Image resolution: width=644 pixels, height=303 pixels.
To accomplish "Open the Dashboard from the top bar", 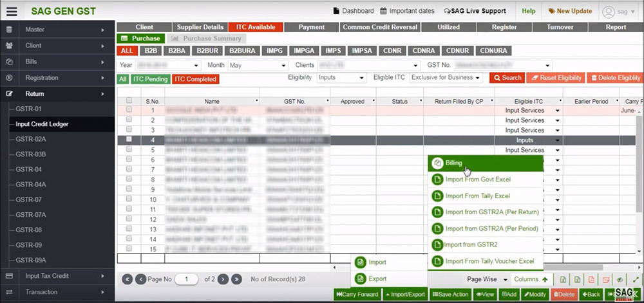I will pos(353,11).
